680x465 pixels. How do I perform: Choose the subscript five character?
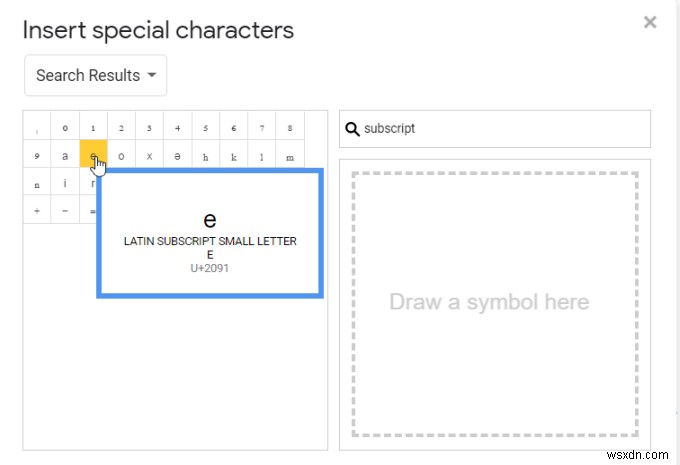[205, 127]
